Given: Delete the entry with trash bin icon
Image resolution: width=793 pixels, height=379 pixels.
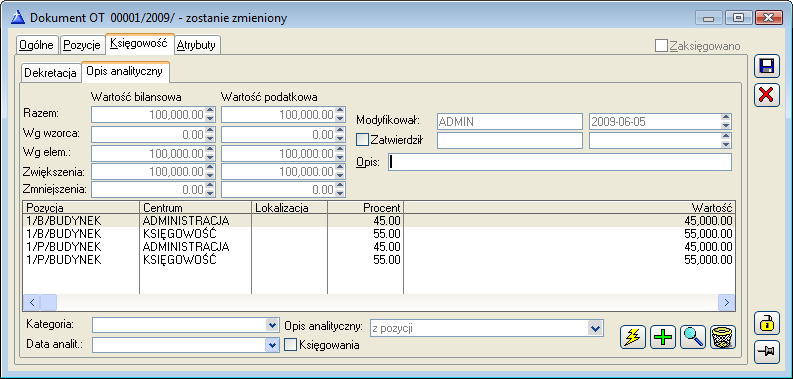Looking at the screenshot, I should tap(723, 336).
